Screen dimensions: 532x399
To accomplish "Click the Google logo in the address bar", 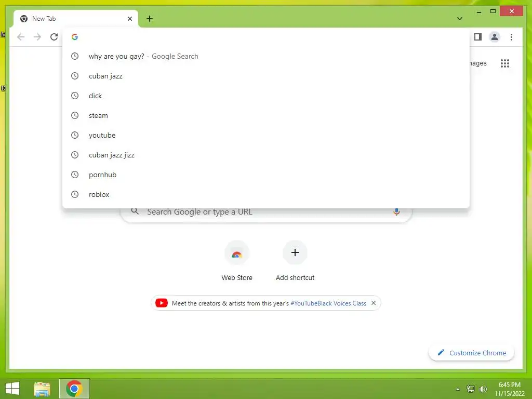I will pos(75,37).
